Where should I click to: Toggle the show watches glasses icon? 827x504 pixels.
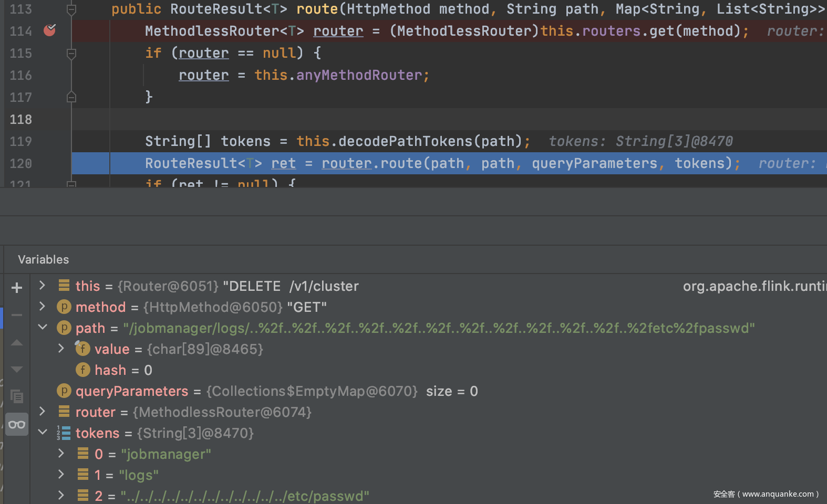tap(17, 424)
